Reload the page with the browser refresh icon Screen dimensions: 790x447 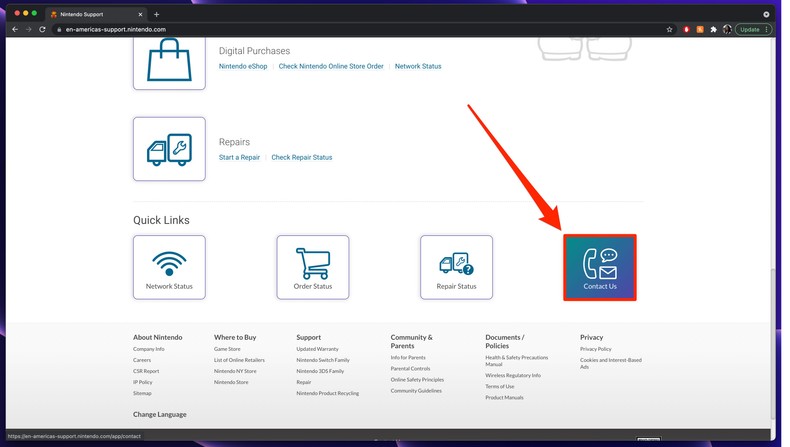tap(42, 29)
